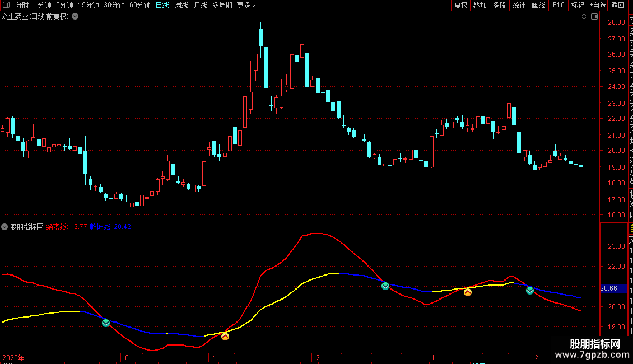Click the 众生药业(日线.前复权) title text
This screenshot has height=364, width=633.
[35, 17]
